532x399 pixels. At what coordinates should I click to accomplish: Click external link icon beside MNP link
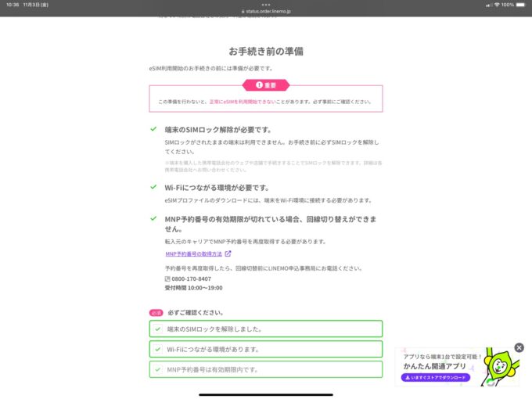click(228, 253)
